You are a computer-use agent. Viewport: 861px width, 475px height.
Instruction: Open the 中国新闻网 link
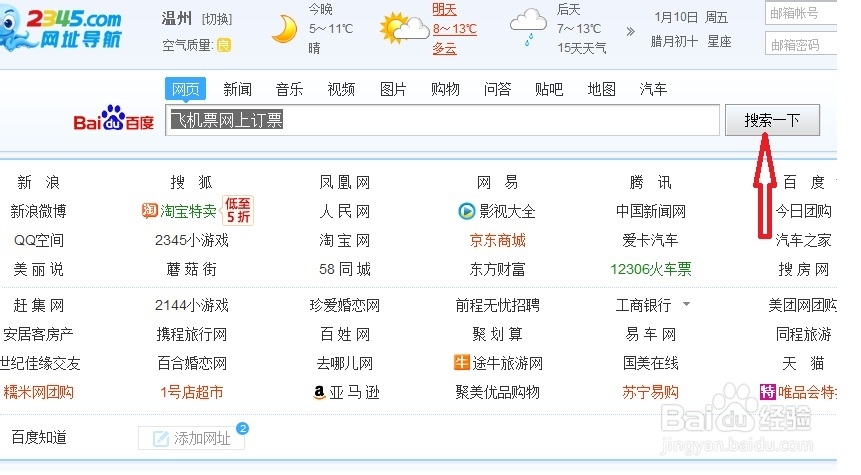[x=651, y=211]
